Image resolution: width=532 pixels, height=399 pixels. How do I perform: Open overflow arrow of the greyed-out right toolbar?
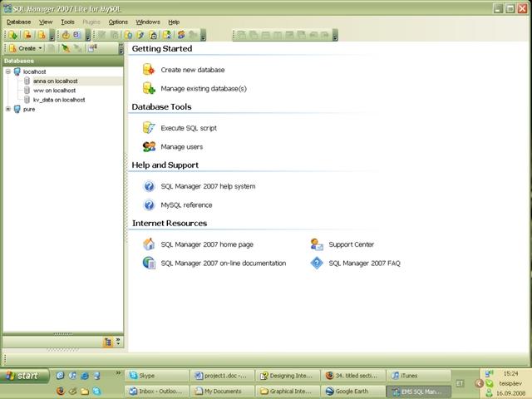pos(335,35)
